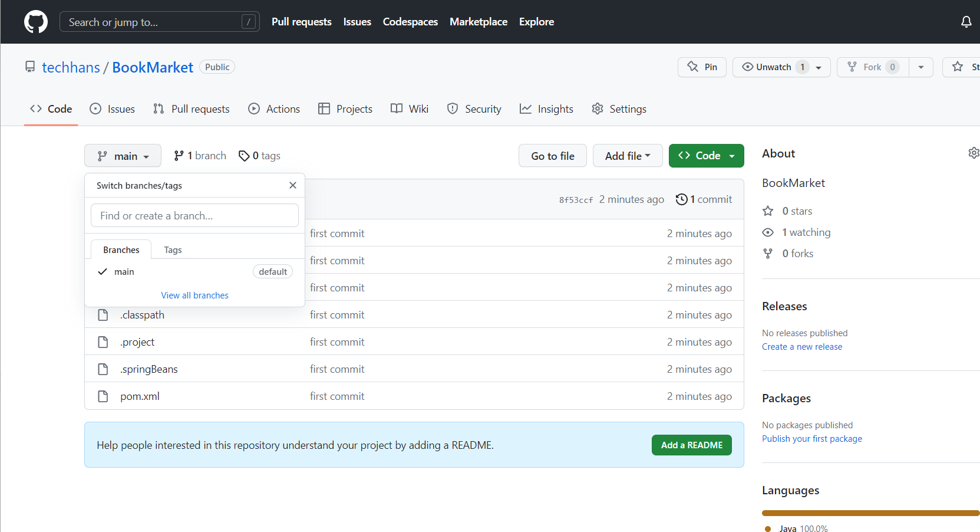
Task: Click the Find or create a branch field
Action: (194, 215)
